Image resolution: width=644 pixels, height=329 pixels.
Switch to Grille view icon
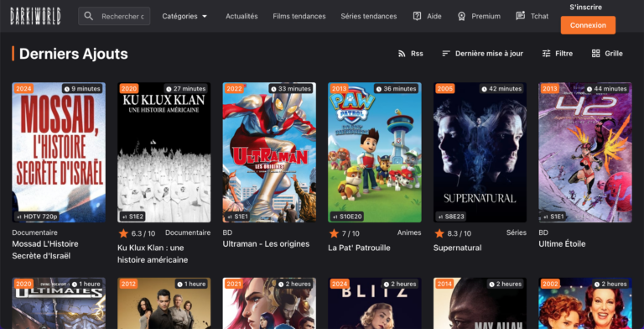coord(595,54)
